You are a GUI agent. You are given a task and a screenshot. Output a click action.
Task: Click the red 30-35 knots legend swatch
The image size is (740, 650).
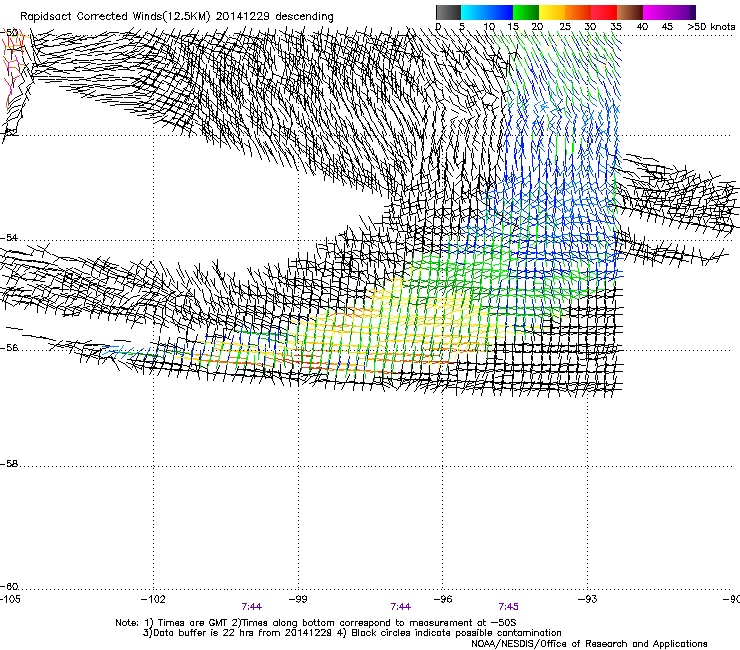pyautogui.click(x=604, y=12)
